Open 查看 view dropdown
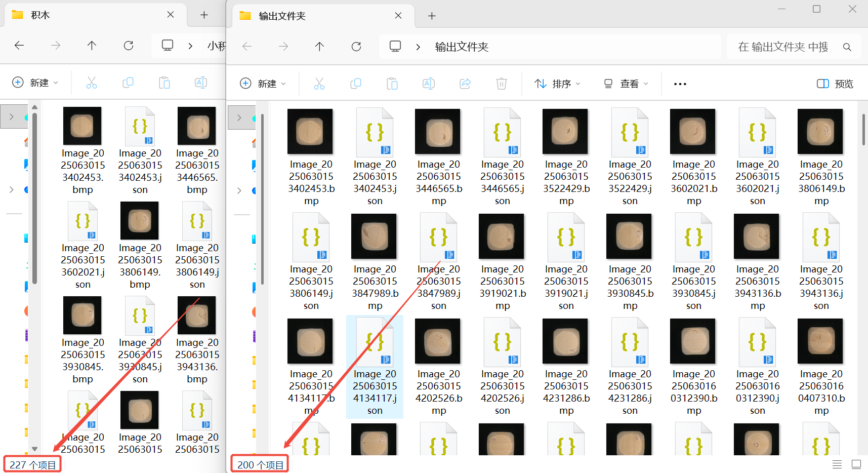Viewport: 868px width, 473px height. click(x=626, y=84)
